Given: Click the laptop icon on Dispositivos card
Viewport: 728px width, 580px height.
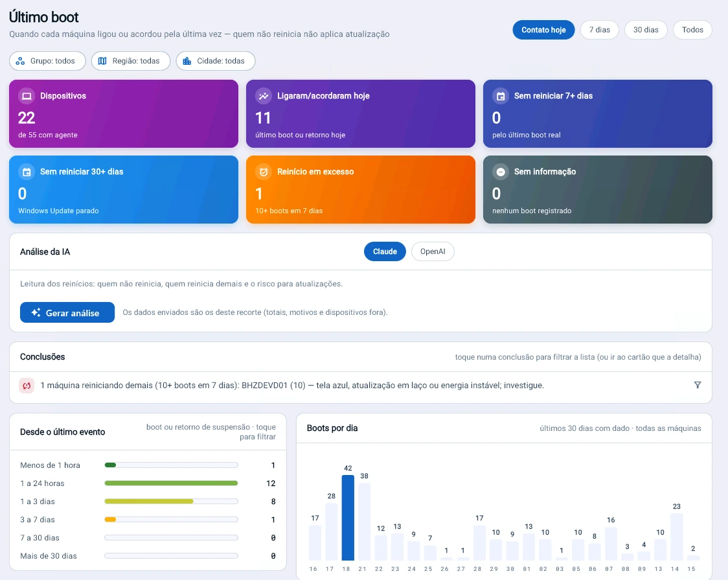Looking at the screenshot, I should point(27,96).
